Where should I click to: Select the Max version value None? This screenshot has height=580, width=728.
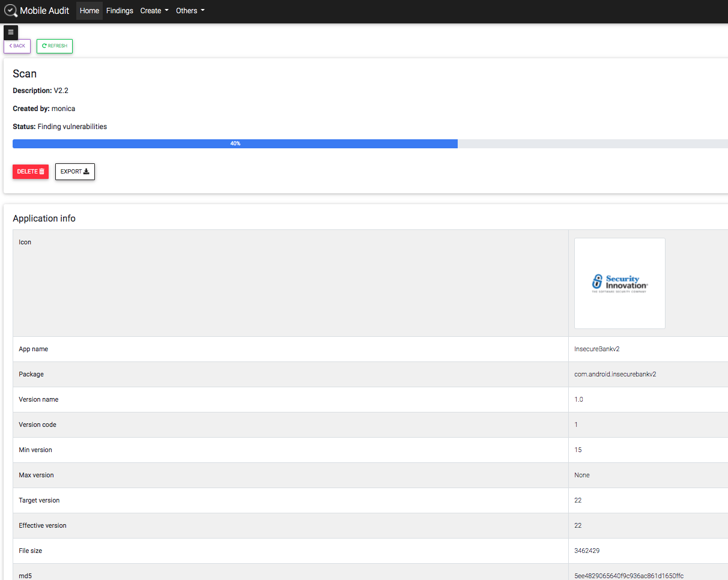point(582,475)
